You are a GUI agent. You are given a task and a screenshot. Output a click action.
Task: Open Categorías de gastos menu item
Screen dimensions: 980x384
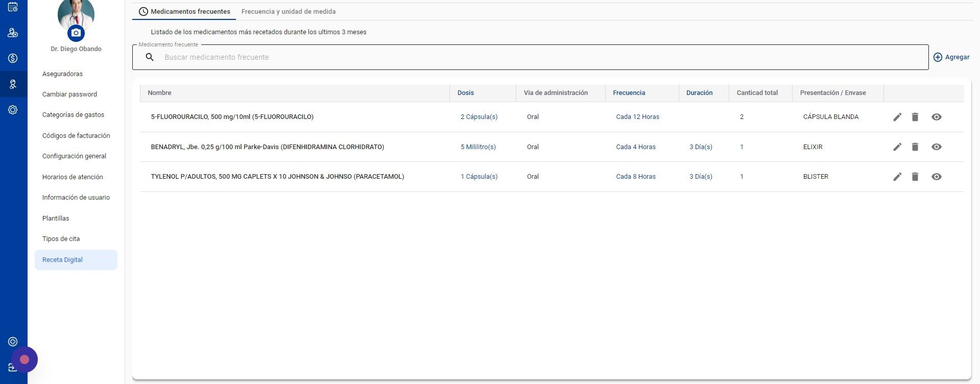tap(73, 115)
